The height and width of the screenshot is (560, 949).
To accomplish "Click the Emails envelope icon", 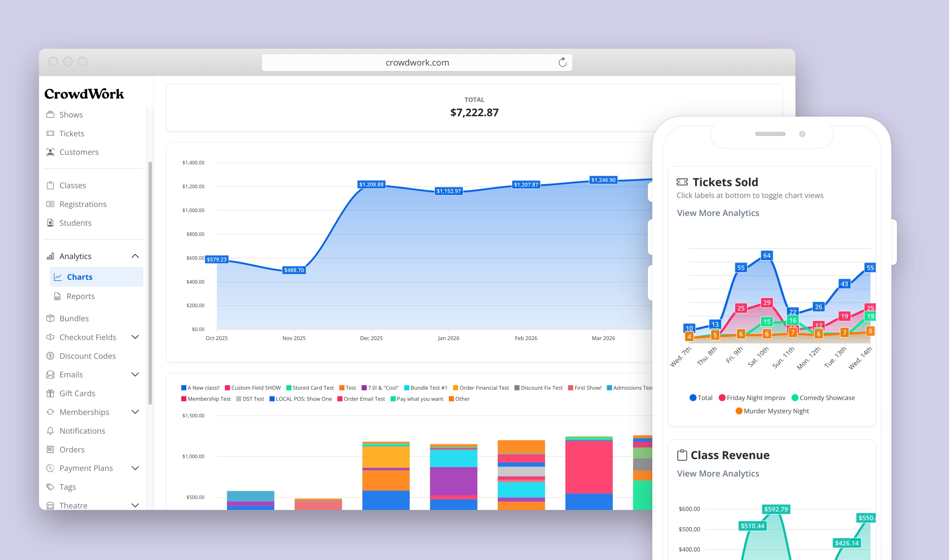I will tap(50, 374).
